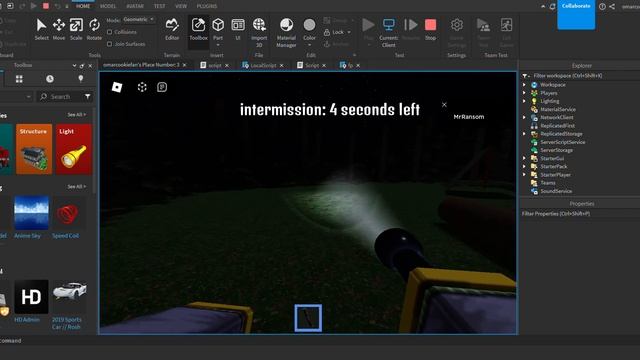Switch to the AVATAR ribbon tab
This screenshot has height=360, width=640.
pyautogui.click(x=135, y=6)
